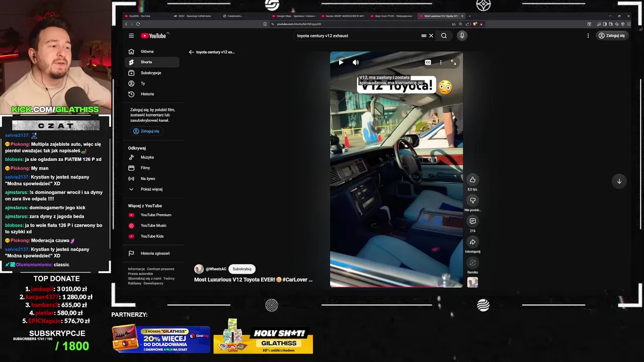
Task: Open Historia zgłoszeń with flag icon
Action: click(152, 253)
